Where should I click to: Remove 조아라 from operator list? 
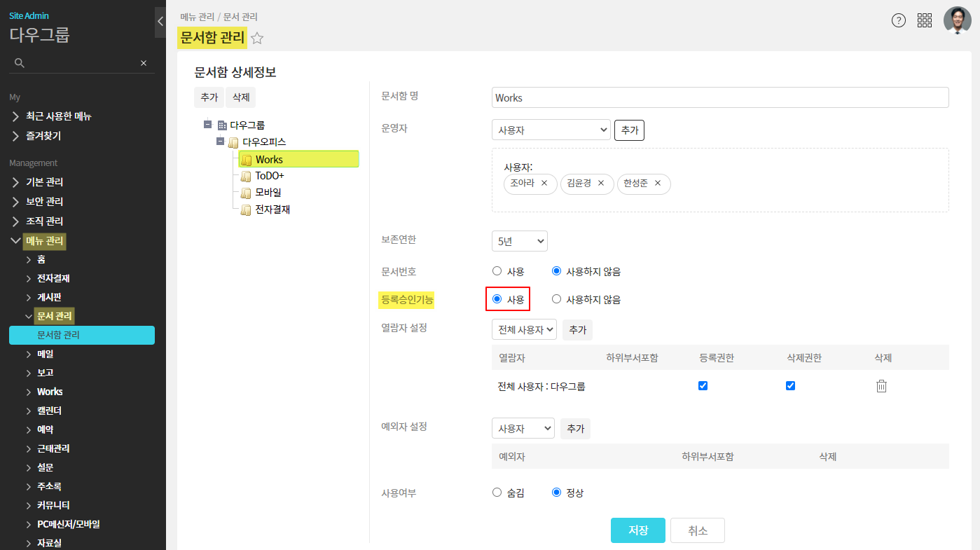point(544,184)
